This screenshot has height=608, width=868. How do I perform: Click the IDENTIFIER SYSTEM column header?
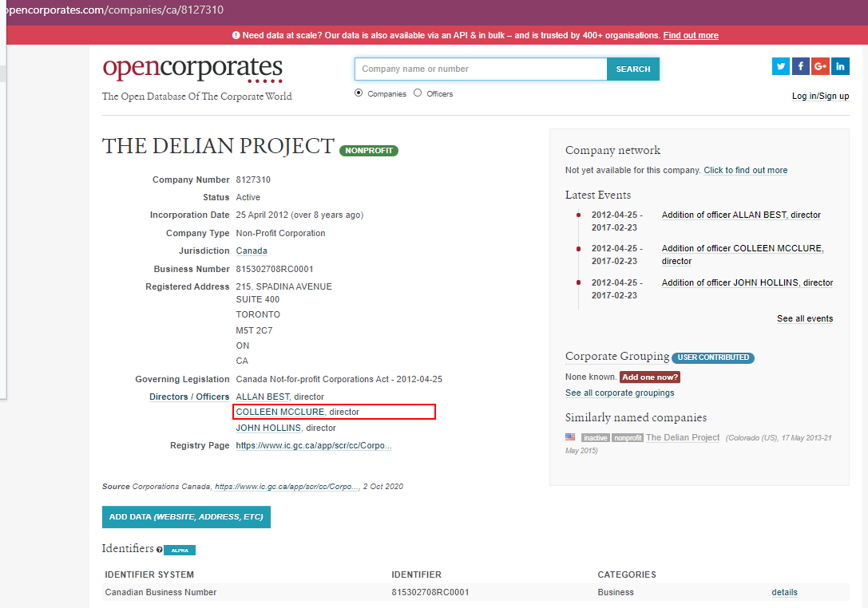tap(149, 574)
